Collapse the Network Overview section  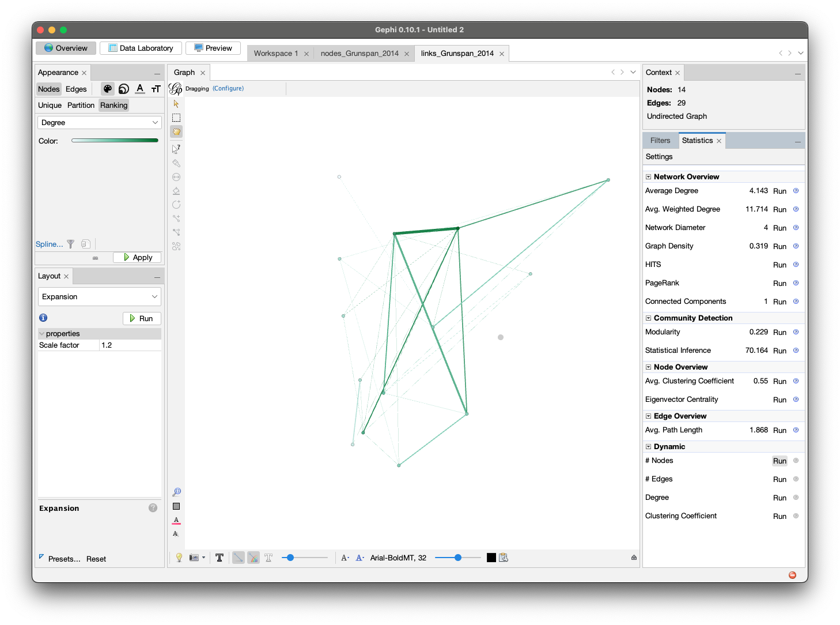[x=648, y=177]
